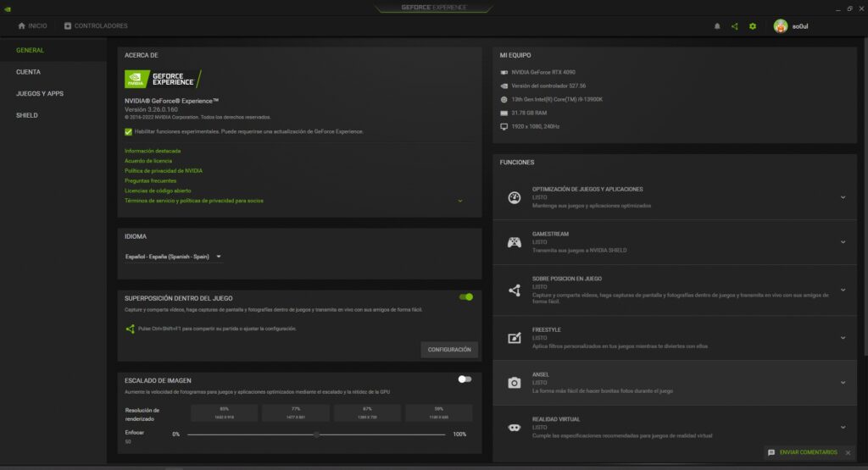Click the Freestyle filter icon
Screen dimensions: 868x470
click(514, 338)
